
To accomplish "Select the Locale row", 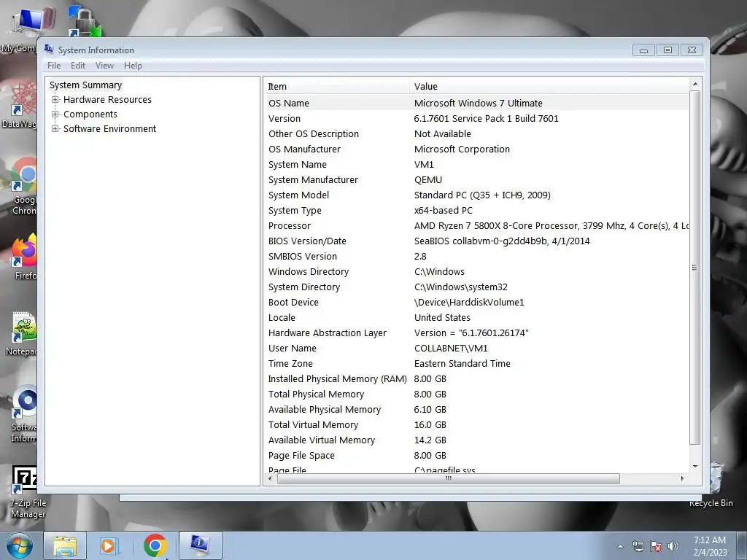I will coord(476,318).
